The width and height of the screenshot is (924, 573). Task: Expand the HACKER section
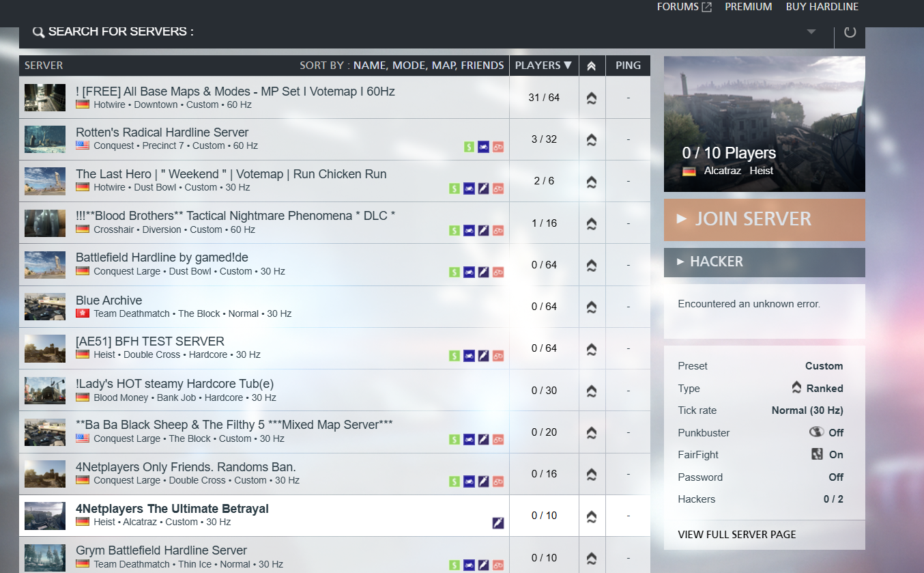click(764, 262)
